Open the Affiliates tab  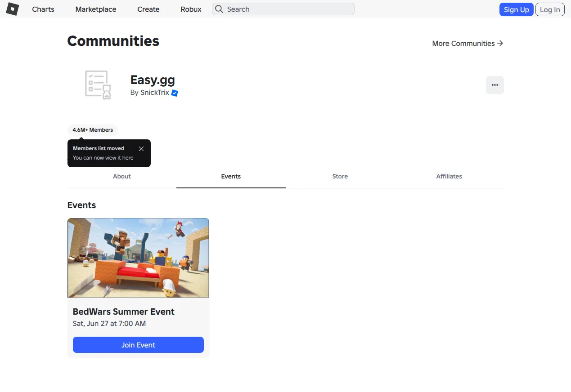point(449,176)
